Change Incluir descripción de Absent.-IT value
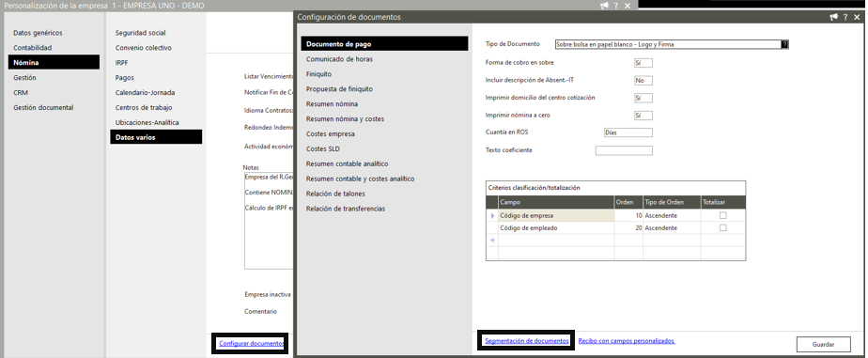The image size is (868, 358). click(643, 80)
